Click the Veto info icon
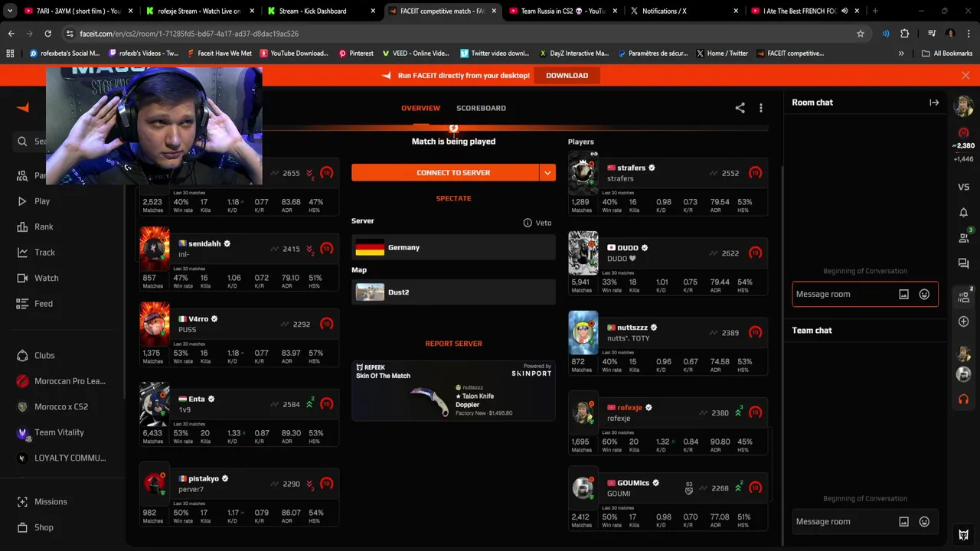980x551 pixels. pos(528,223)
